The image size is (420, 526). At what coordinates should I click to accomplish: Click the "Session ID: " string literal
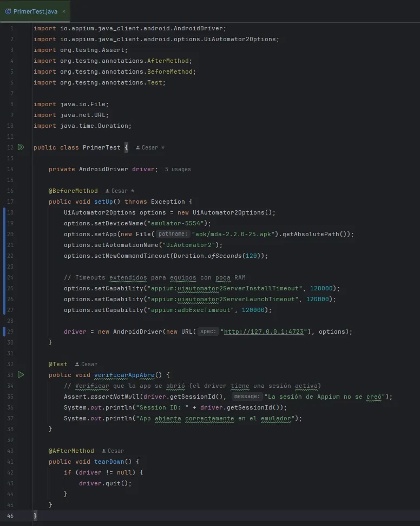[162, 407]
